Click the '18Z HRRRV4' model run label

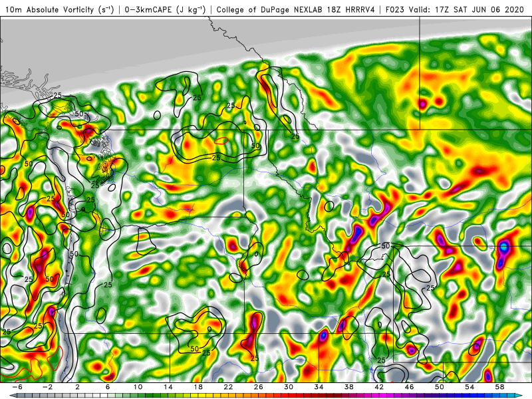tap(351, 9)
